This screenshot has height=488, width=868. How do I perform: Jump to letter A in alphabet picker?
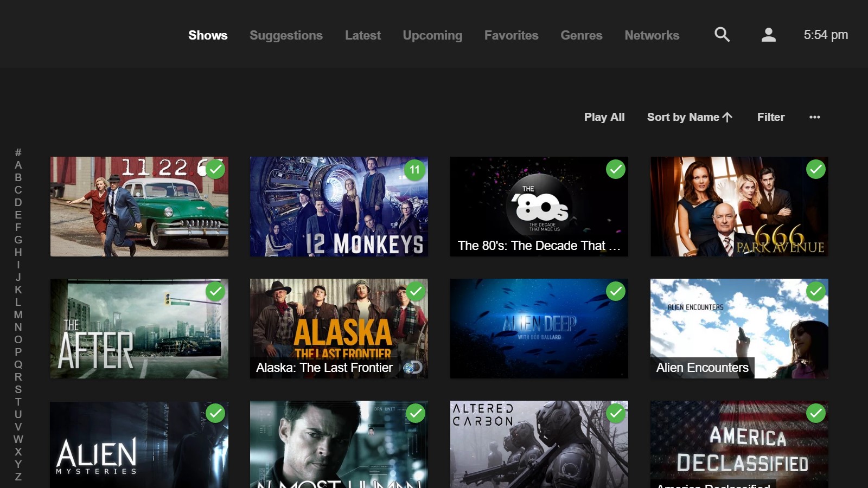pos(18,165)
